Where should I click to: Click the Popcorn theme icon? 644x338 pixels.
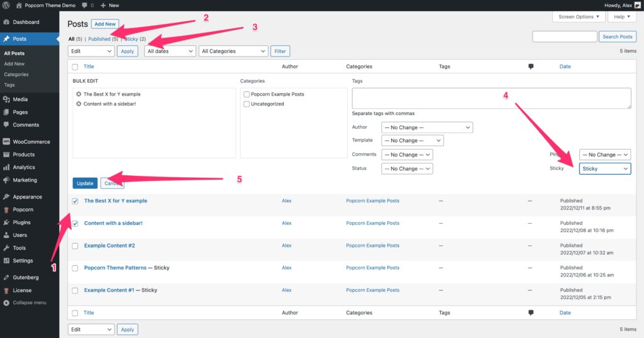click(6, 209)
